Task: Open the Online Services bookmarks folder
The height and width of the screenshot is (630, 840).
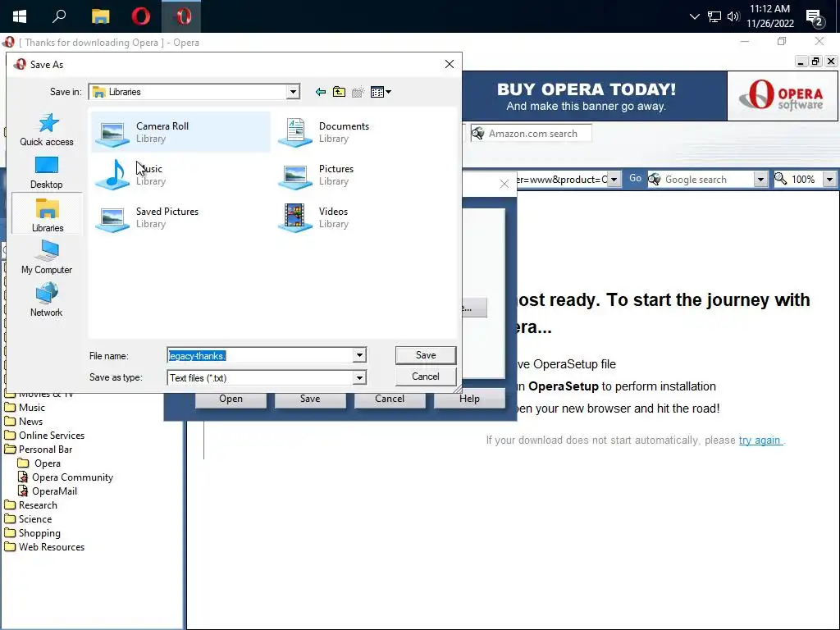Action: pyautogui.click(x=44, y=436)
